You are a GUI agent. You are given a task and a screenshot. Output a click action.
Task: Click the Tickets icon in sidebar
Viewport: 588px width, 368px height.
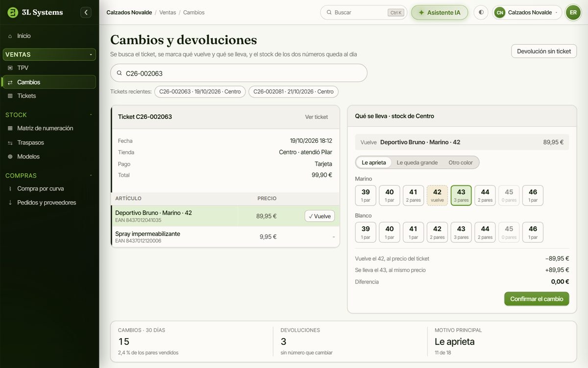[x=10, y=96]
